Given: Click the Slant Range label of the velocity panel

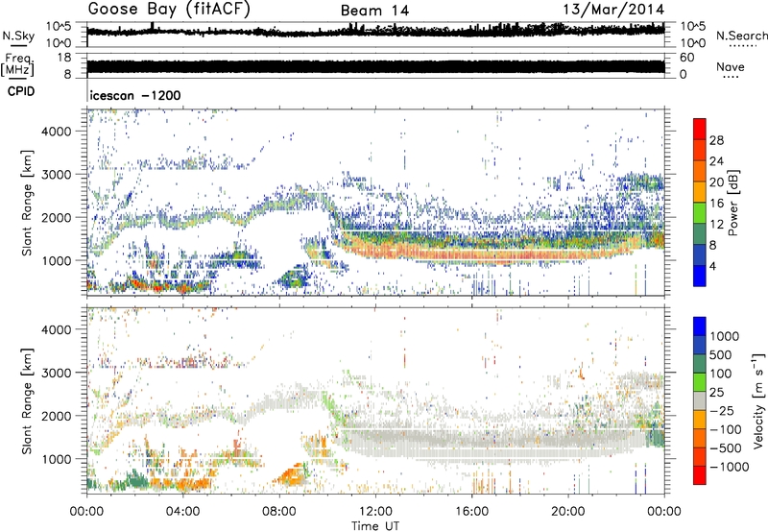Looking at the screenshot, I should tap(27, 401).
